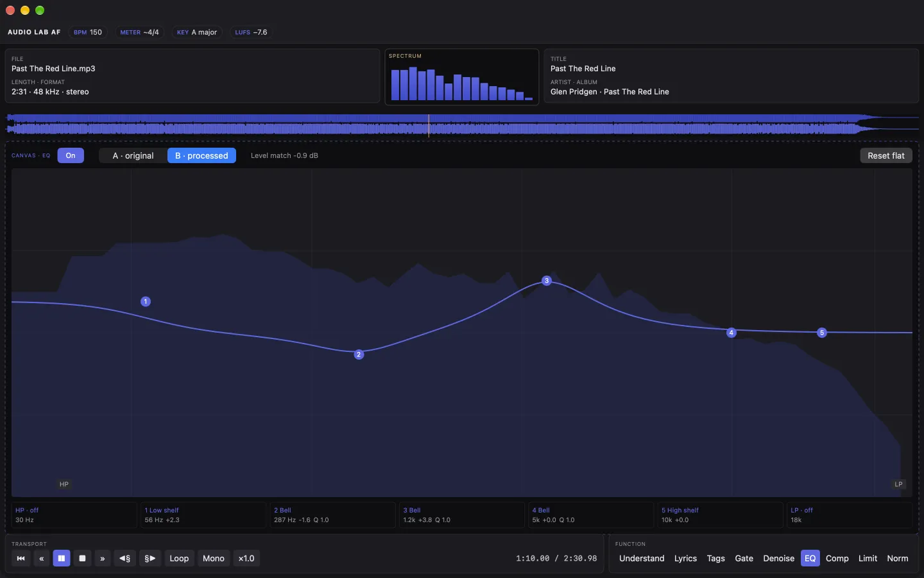Open the 2 Bell 287 Hz band
Viewport: 924px width, 578px height.
click(x=332, y=515)
